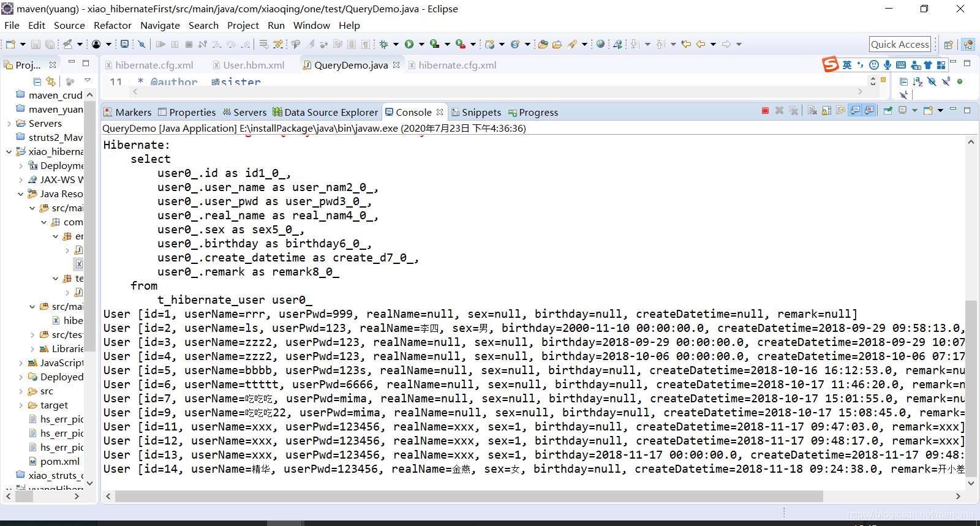
Task: Click the Run Last Tool icon with red toolbox
Action: pos(461,44)
